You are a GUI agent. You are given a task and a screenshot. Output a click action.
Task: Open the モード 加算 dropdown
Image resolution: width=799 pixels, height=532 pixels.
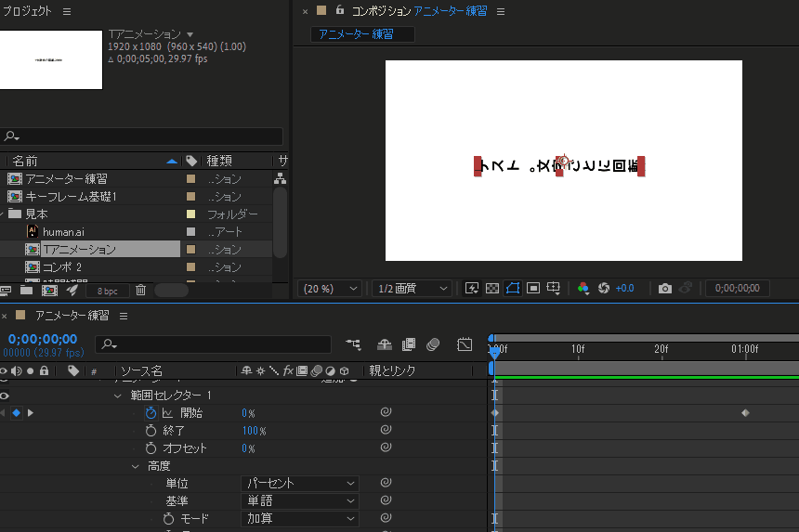pyautogui.click(x=299, y=519)
